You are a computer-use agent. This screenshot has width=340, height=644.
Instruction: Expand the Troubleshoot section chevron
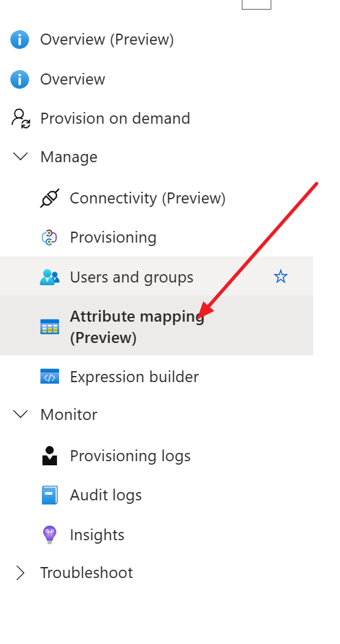pyautogui.click(x=20, y=573)
